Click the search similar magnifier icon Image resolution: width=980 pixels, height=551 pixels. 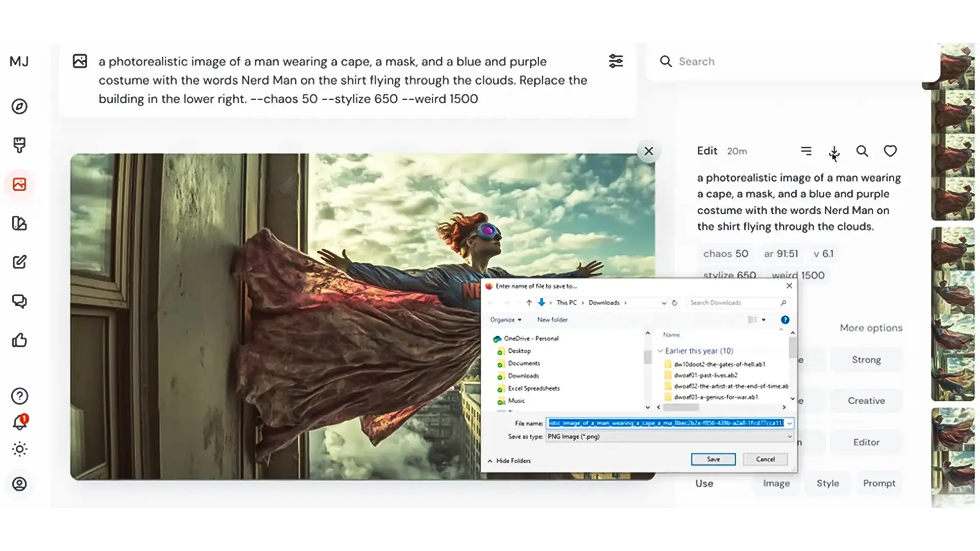pos(862,151)
